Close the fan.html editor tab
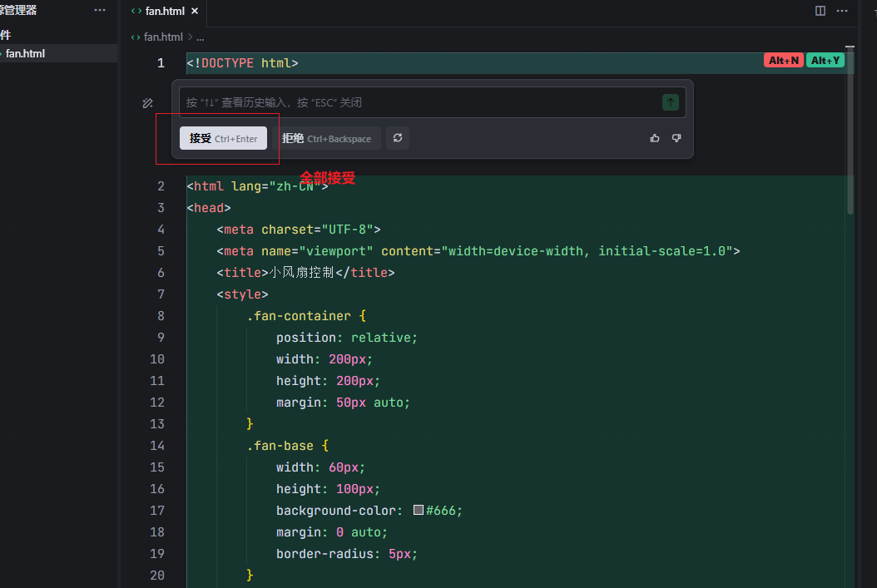This screenshot has height=588, width=877. click(x=195, y=11)
